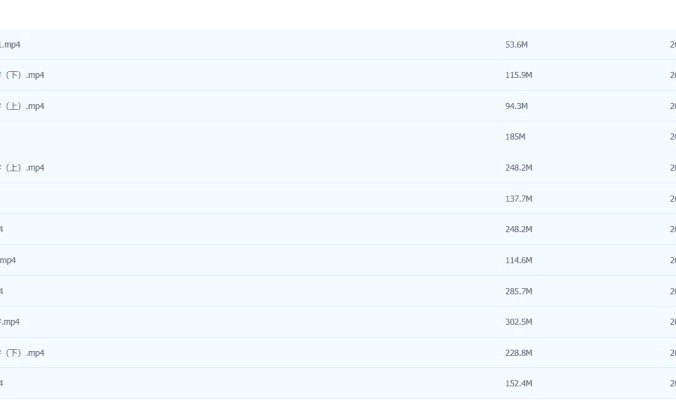The width and height of the screenshot is (676, 418).
Task: Open the mp4 file sized 302.5M
Action: click(x=10, y=323)
